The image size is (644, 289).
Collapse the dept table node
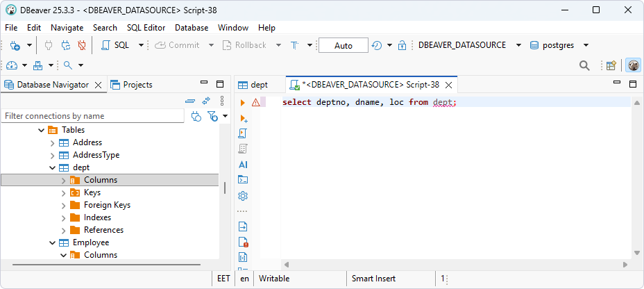click(x=52, y=167)
